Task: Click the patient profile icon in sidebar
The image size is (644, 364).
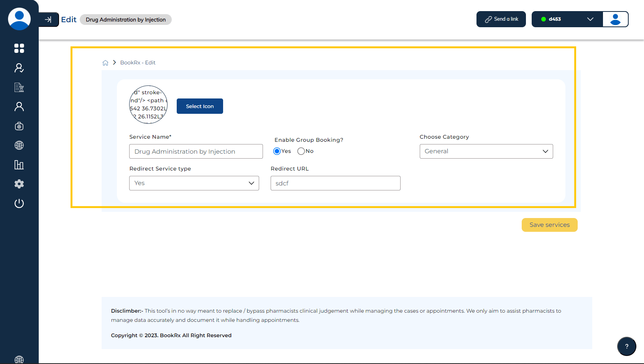Action: point(19,107)
